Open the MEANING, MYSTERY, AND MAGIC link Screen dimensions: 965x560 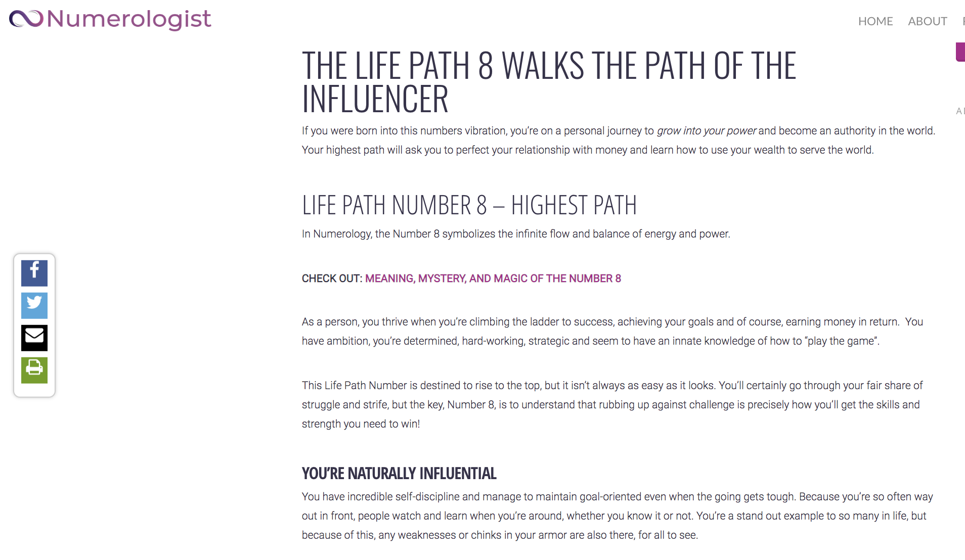(493, 278)
